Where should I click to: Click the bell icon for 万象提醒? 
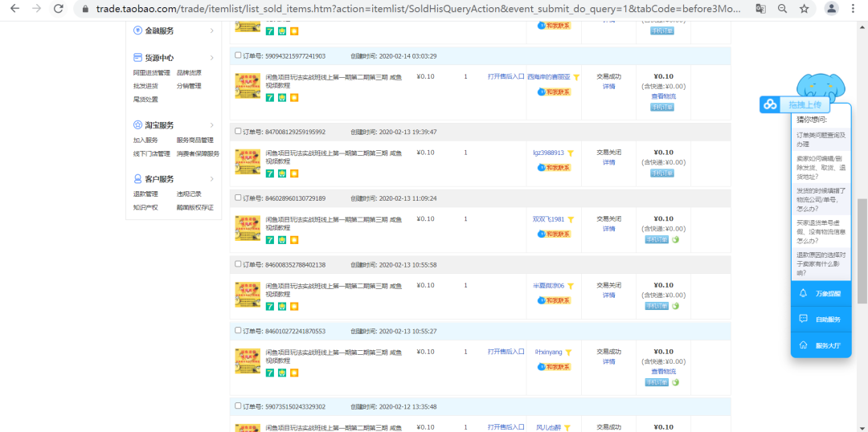[x=803, y=293]
